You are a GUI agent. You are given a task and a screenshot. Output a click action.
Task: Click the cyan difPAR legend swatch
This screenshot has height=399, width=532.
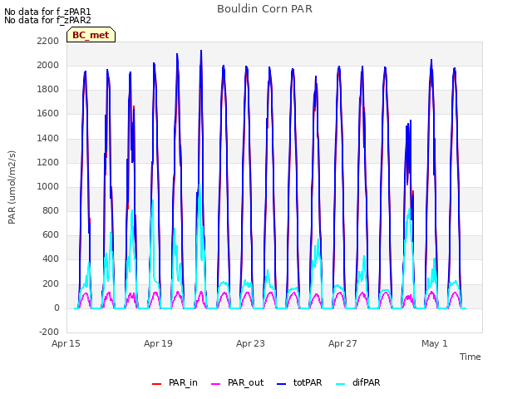click(340, 384)
